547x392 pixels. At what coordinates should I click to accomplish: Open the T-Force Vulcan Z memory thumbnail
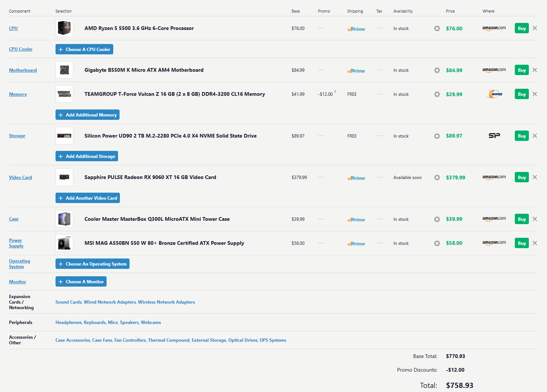pos(64,94)
